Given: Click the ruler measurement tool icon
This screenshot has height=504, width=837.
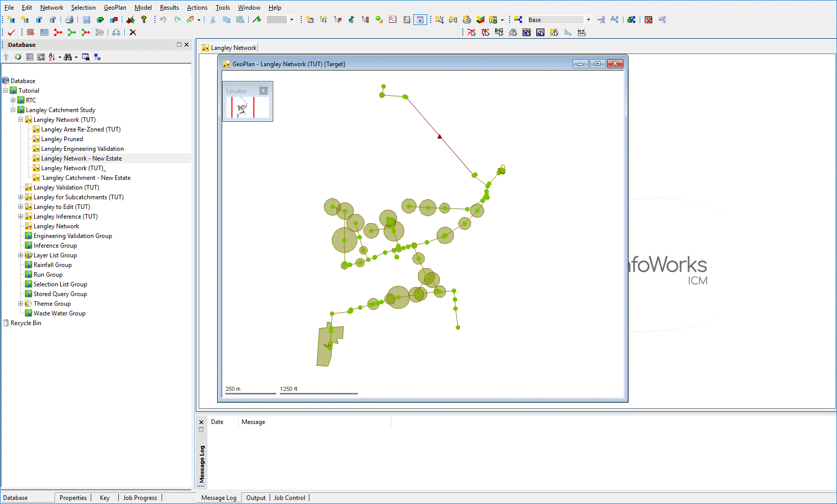Looking at the screenshot, I should pos(582,33).
